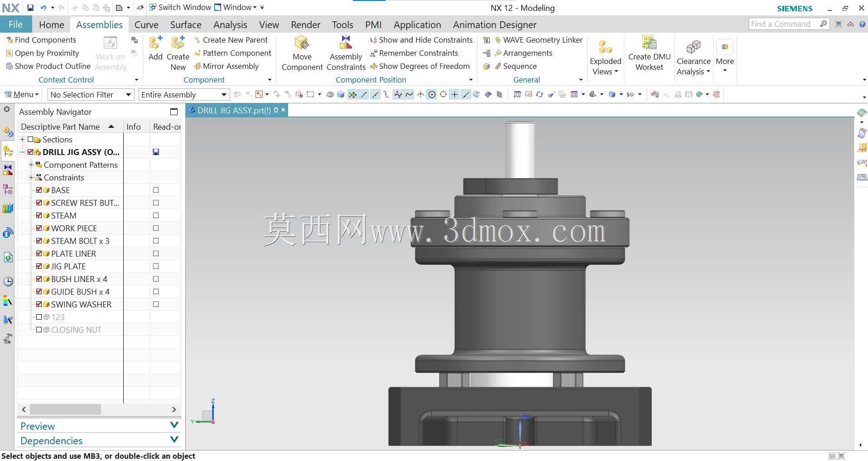The width and height of the screenshot is (868, 461).
Task: Open the Window menu button
Action: click(x=236, y=8)
